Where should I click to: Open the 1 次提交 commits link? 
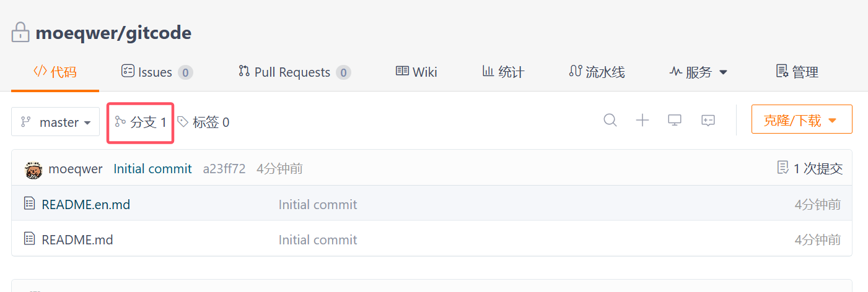click(818, 168)
